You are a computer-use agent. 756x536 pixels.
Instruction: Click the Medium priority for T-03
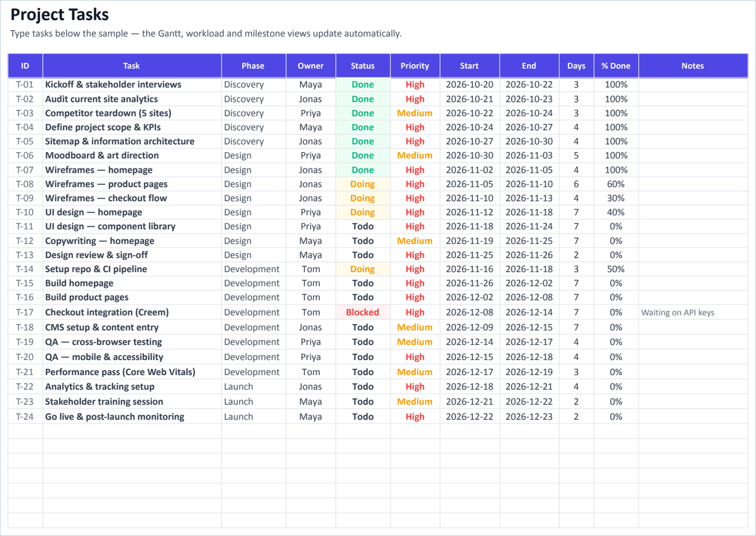point(414,113)
